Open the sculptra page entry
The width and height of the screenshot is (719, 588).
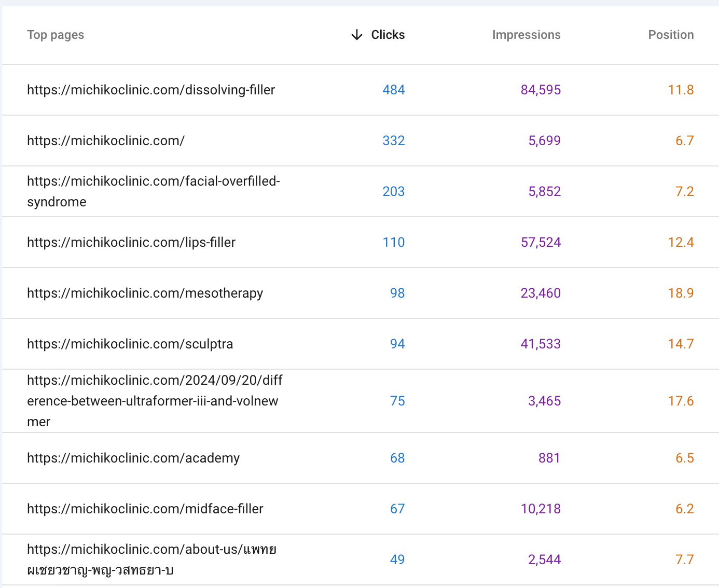[x=130, y=344]
